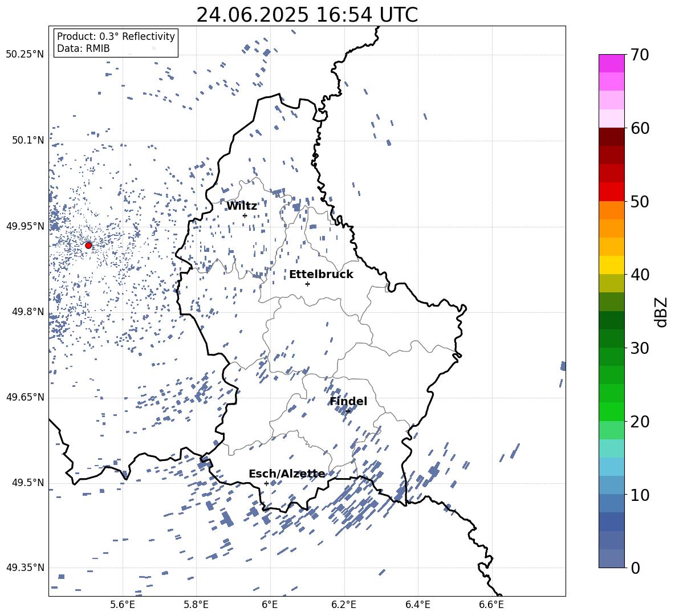
Task: Click the magenta swatch at colorbar top
Action: point(612,63)
